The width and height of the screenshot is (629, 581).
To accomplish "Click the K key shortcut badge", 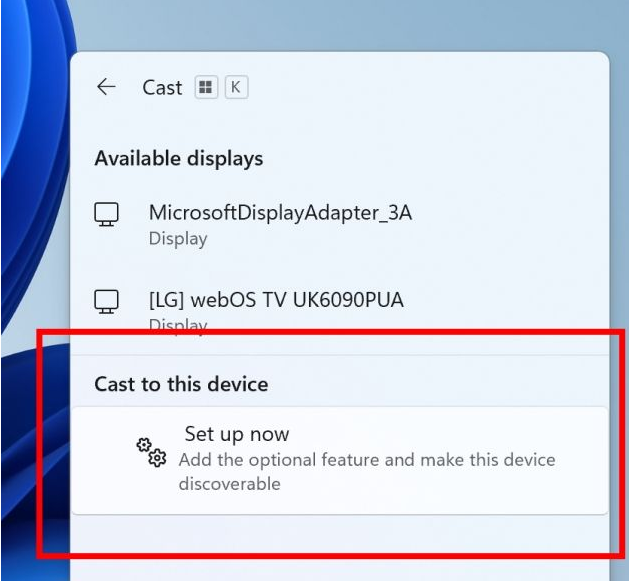I will pyautogui.click(x=235, y=87).
